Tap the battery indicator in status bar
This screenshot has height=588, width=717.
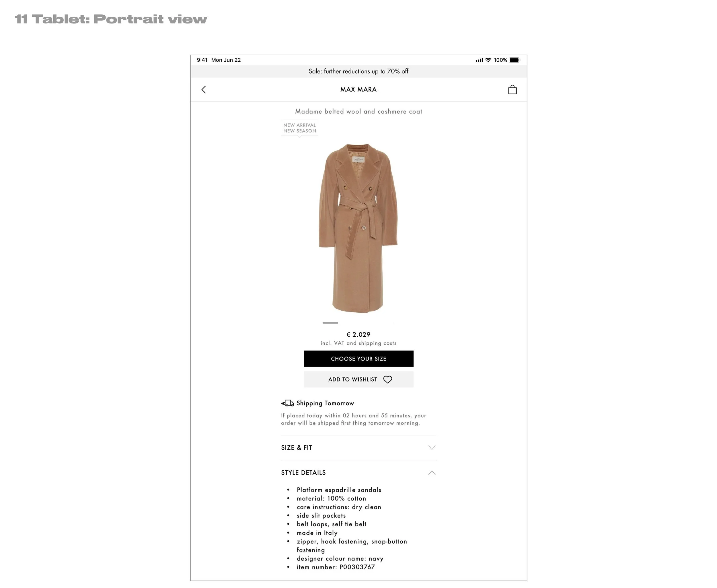click(x=514, y=60)
